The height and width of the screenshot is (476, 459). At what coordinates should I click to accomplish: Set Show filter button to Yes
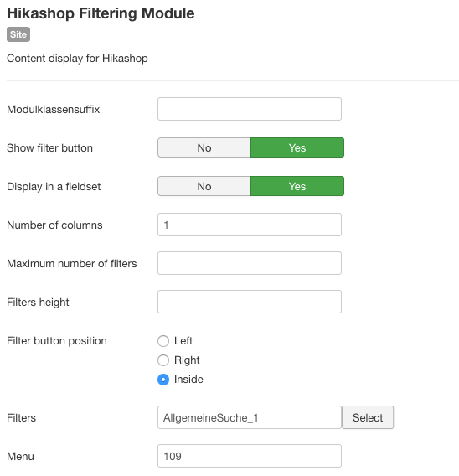[x=297, y=147]
